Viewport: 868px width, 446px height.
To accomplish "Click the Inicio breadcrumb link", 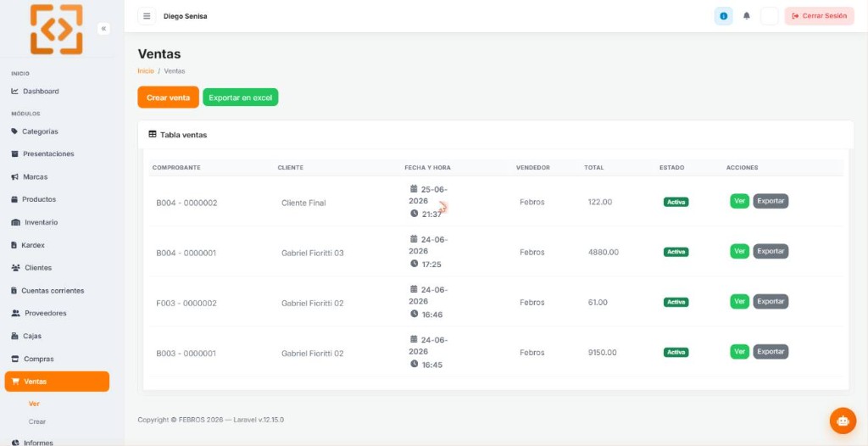I will click(x=146, y=71).
